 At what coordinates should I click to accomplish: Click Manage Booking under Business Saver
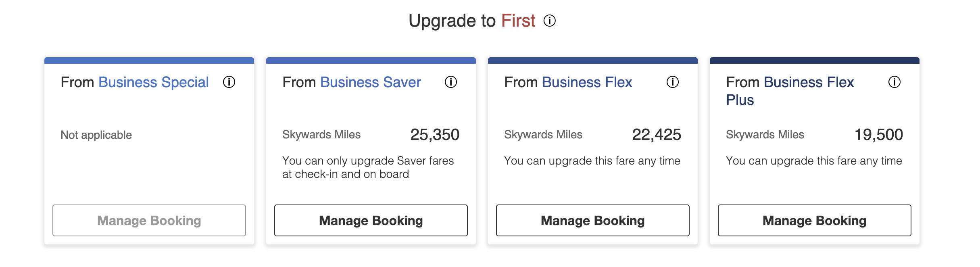click(371, 221)
